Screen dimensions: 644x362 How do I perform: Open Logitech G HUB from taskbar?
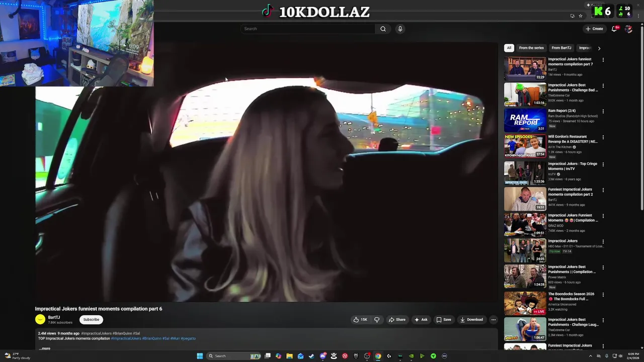[389, 356]
